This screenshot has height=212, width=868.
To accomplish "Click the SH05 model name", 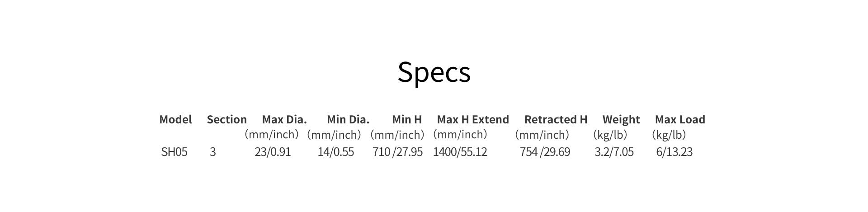I will tap(174, 152).
